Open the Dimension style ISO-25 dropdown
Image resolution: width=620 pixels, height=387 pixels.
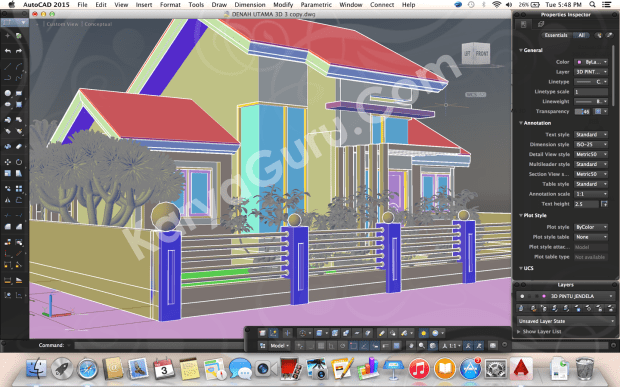(591, 145)
